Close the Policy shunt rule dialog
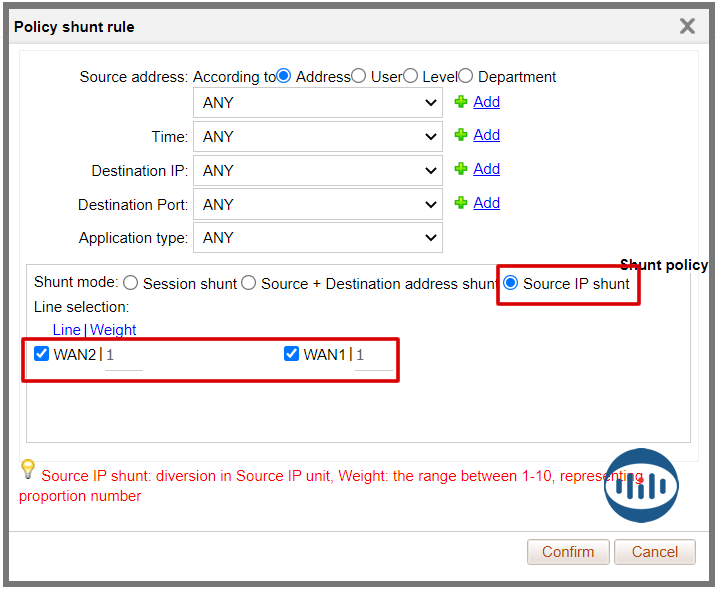The width and height of the screenshot is (717, 590). click(687, 27)
